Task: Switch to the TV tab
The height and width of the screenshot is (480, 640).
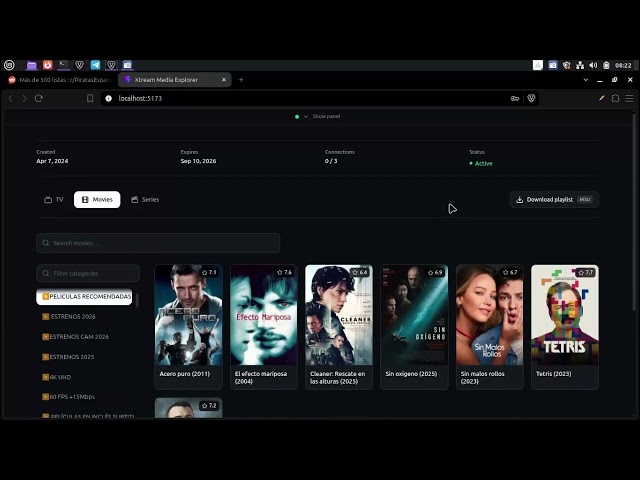Action: pyautogui.click(x=54, y=200)
